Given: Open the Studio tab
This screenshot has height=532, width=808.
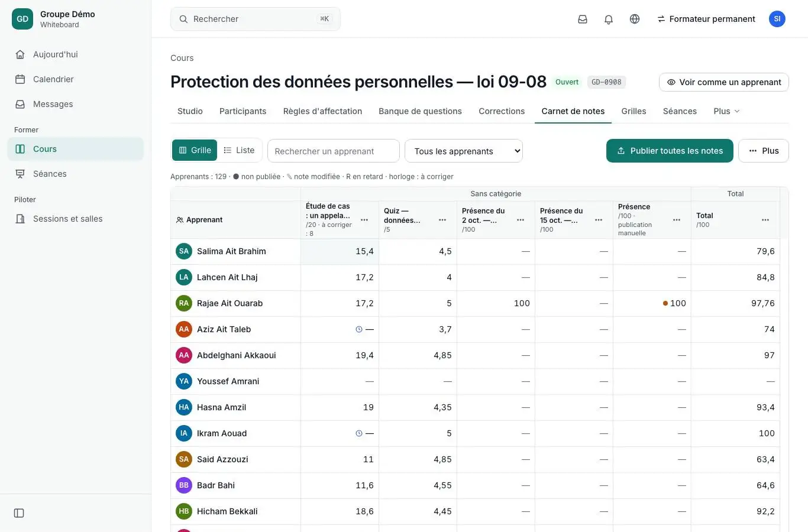Looking at the screenshot, I should coord(190,111).
